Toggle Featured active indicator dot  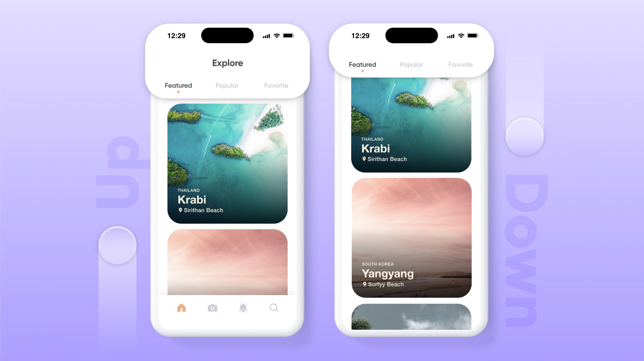(178, 92)
